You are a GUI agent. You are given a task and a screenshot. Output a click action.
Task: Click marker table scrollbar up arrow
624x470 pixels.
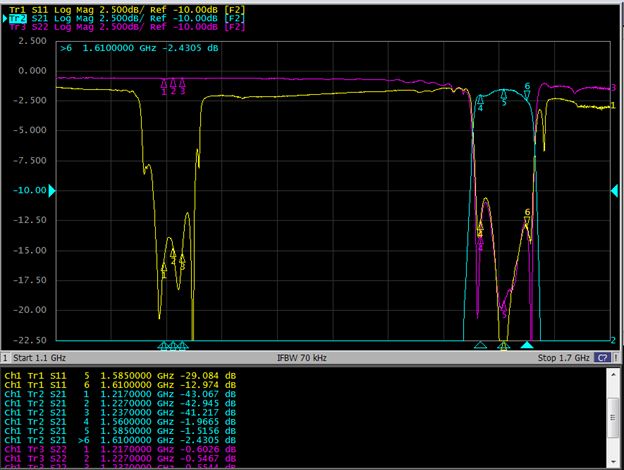613,374
